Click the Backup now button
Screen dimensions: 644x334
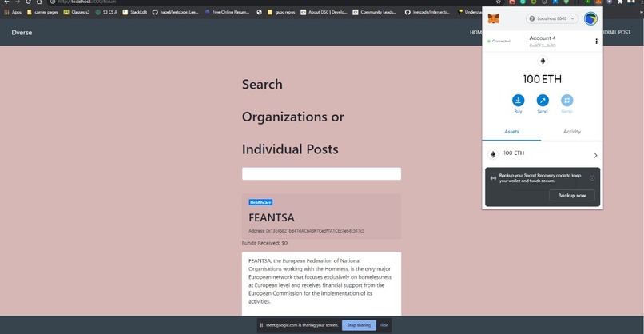point(572,196)
